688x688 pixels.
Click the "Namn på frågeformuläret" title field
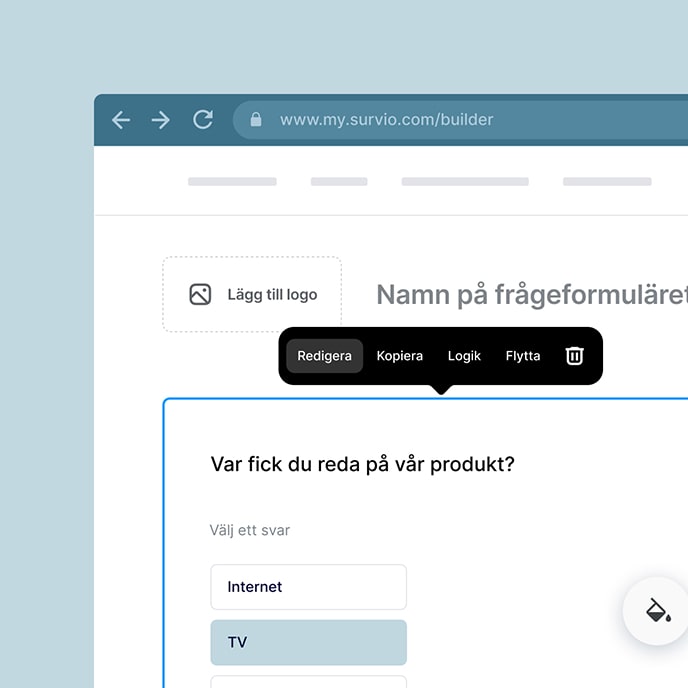tap(531, 295)
